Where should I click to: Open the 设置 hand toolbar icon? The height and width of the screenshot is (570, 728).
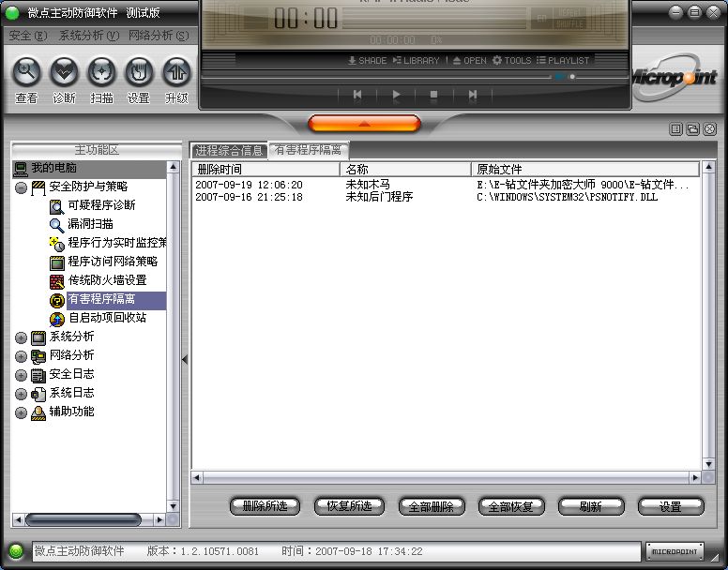[x=139, y=71]
